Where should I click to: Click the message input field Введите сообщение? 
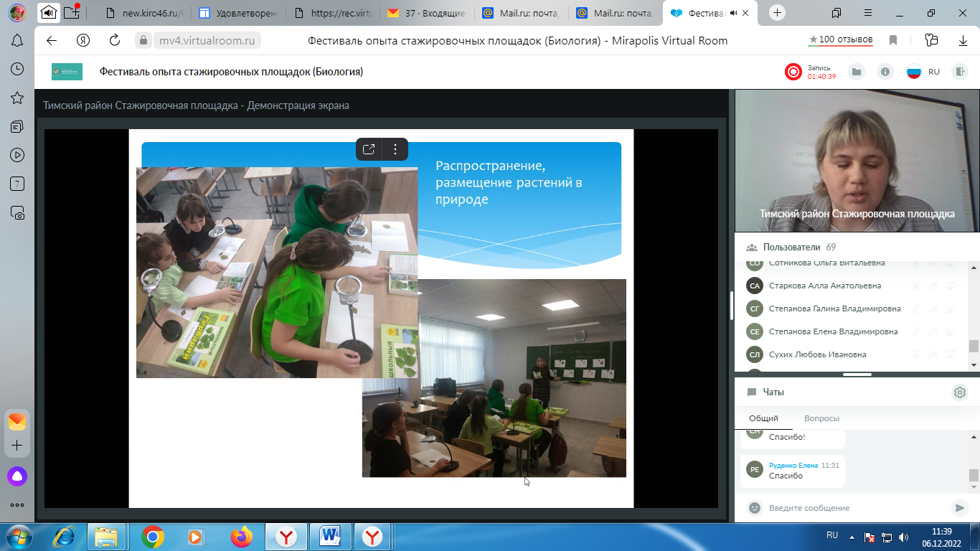(857, 508)
